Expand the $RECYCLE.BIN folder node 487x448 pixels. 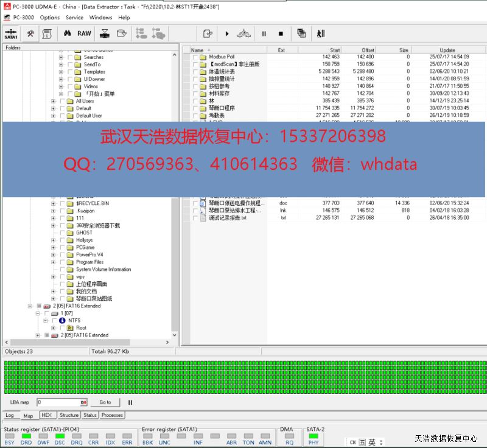coord(53,203)
